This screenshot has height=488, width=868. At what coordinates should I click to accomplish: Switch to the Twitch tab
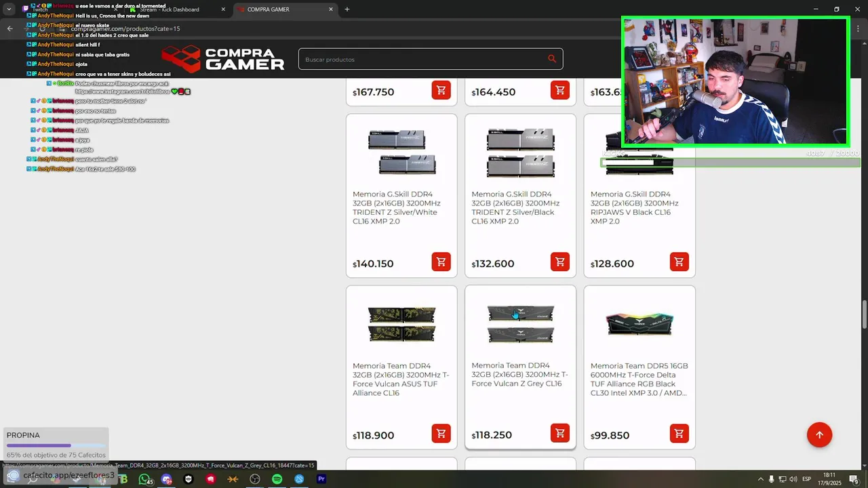68,9
